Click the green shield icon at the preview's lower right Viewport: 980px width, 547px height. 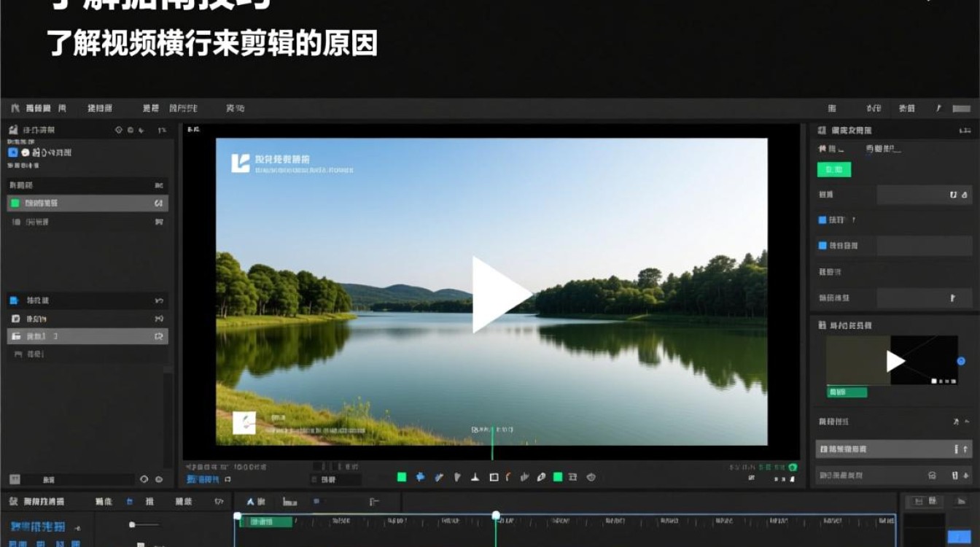[x=793, y=467]
